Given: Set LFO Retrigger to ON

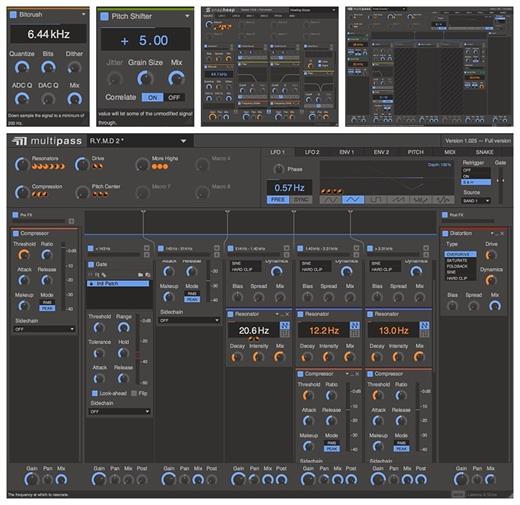Looking at the screenshot, I should [476, 176].
